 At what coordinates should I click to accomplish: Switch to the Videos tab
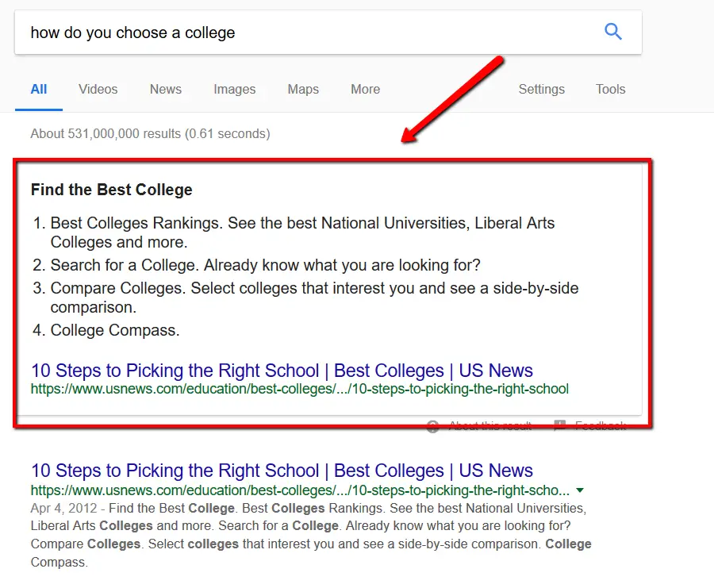tap(98, 90)
